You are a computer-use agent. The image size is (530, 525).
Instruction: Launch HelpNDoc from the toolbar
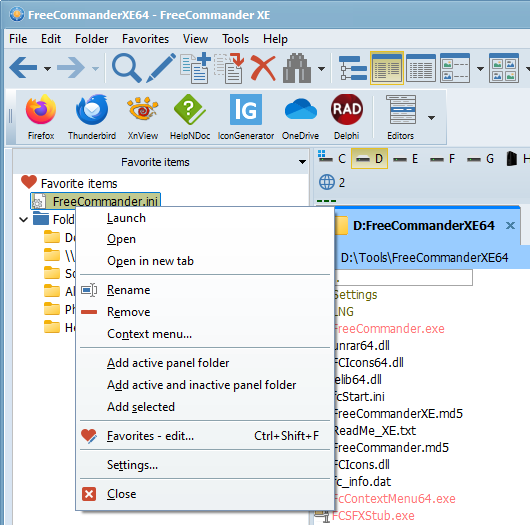click(190, 117)
